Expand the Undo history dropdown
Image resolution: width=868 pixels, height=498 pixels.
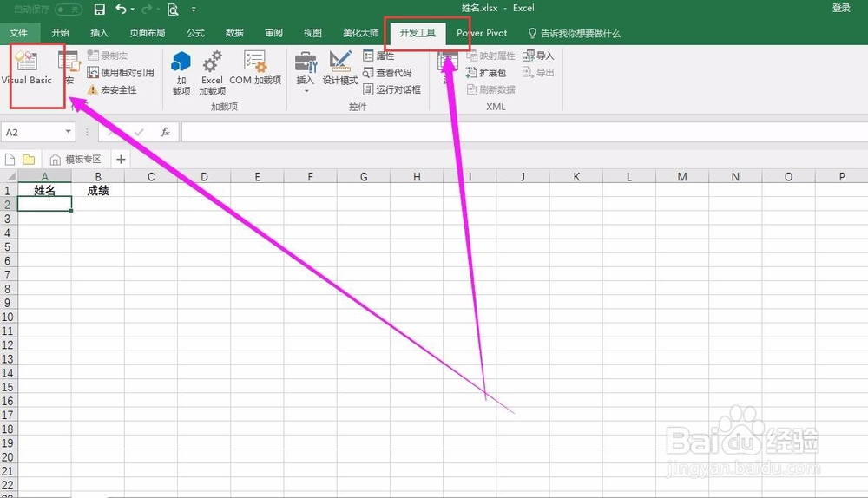tap(132, 10)
